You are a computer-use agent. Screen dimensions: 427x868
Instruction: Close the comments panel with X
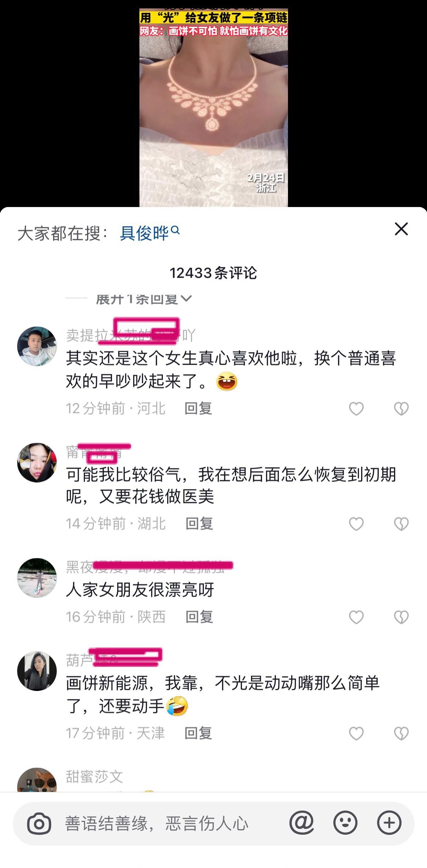coord(401,229)
